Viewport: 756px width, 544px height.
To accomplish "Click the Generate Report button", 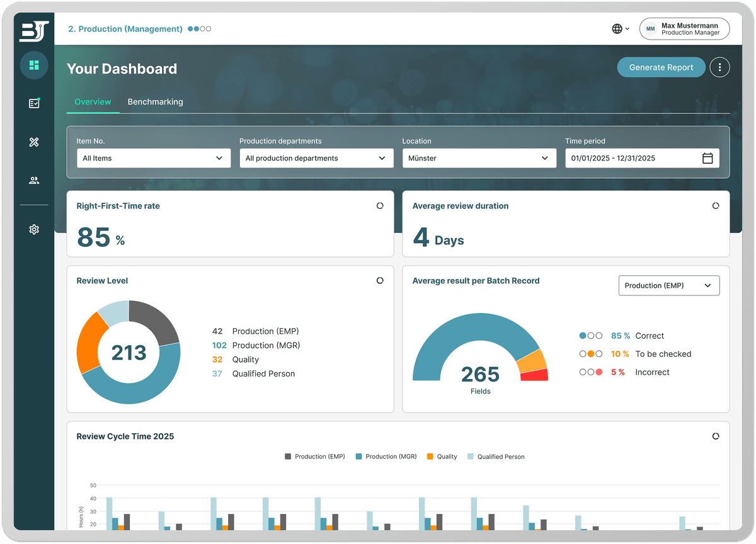I will (661, 67).
